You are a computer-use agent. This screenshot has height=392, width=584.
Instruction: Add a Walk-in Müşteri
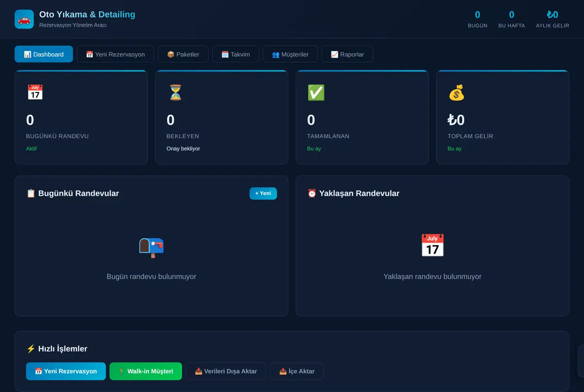pos(146,371)
